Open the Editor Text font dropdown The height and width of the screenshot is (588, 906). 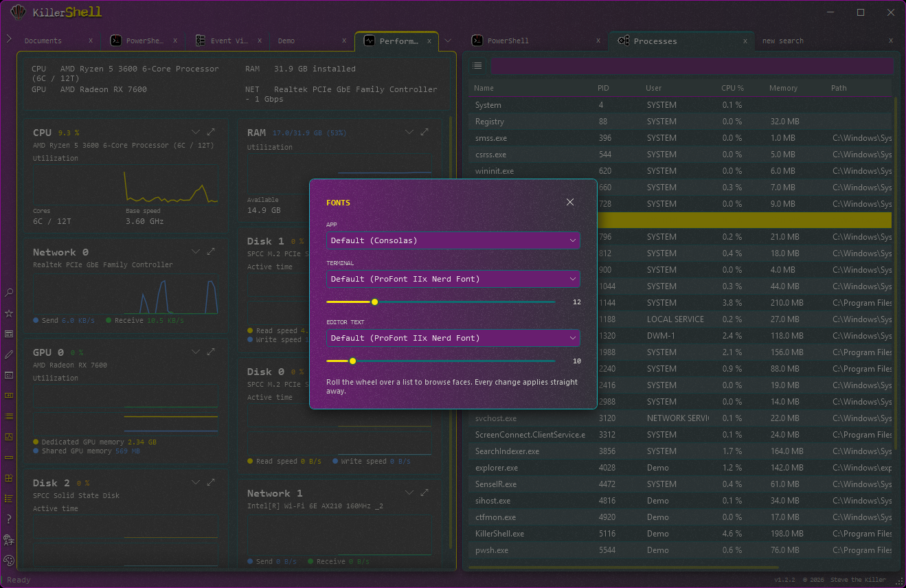tap(453, 338)
